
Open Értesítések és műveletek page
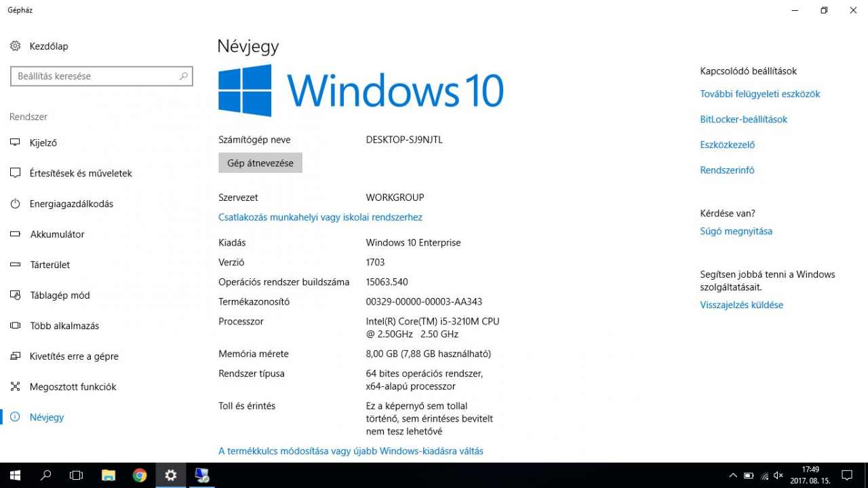pyautogui.click(x=81, y=173)
